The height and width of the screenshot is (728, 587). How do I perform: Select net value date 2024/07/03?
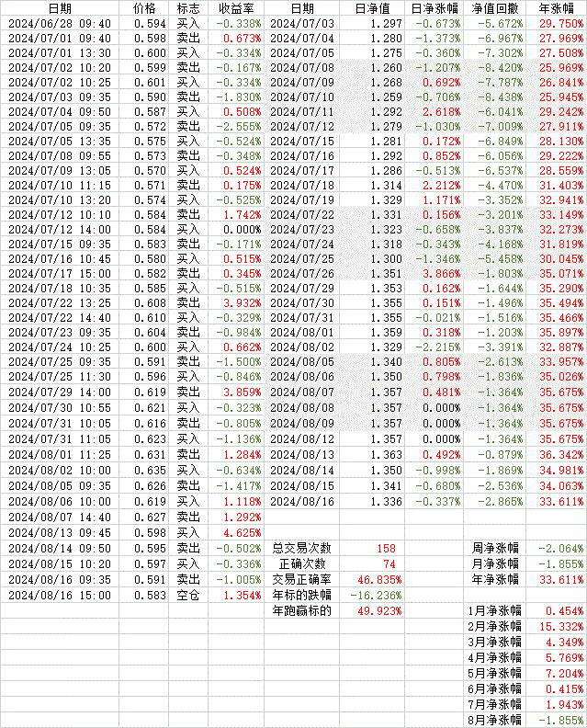point(302,23)
